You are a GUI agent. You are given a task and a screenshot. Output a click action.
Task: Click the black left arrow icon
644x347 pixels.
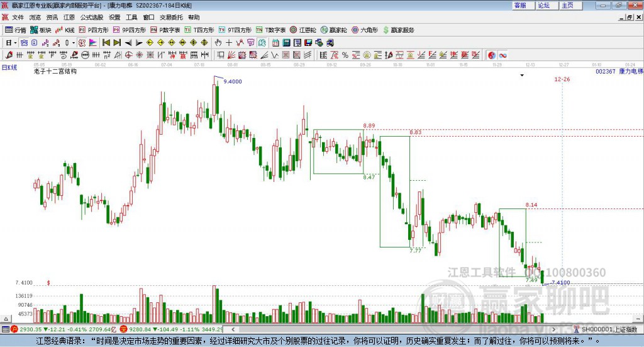point(128,43)
